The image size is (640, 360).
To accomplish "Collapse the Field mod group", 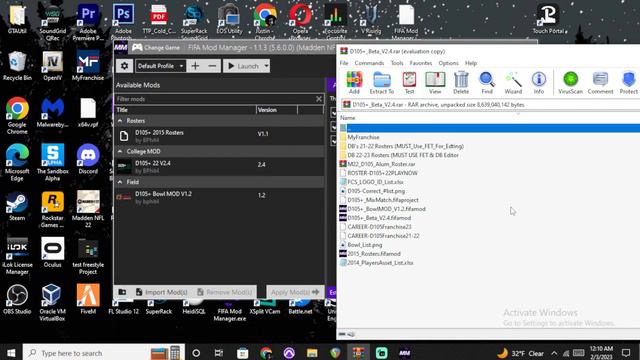I will (120, 182).
